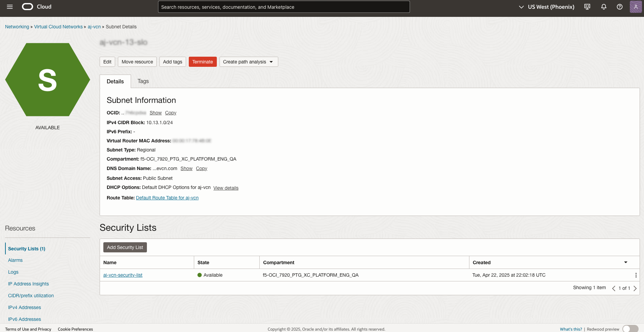The height and width of the screenshot is (332, 644).
Task: Click the search resources input field
Action: coord(284,7)
